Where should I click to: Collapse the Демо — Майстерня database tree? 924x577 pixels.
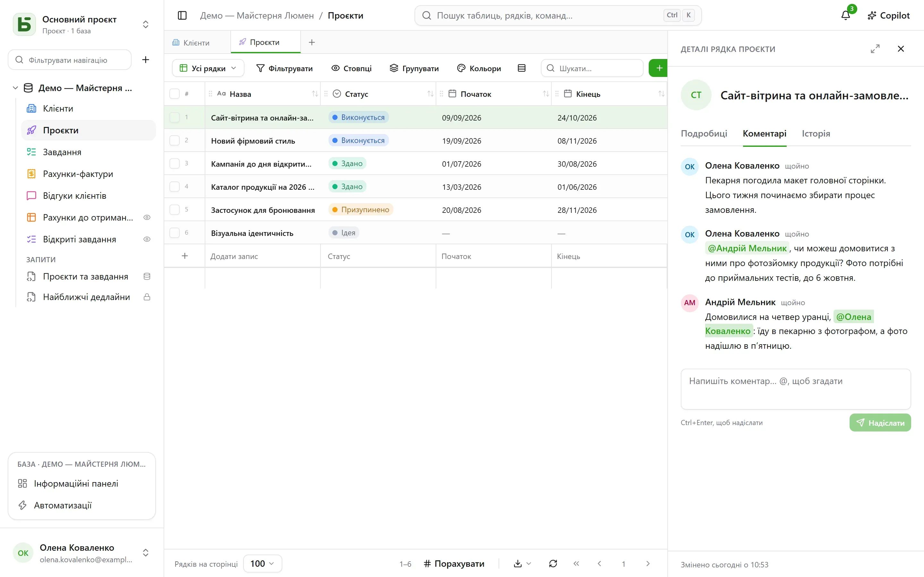15,88
